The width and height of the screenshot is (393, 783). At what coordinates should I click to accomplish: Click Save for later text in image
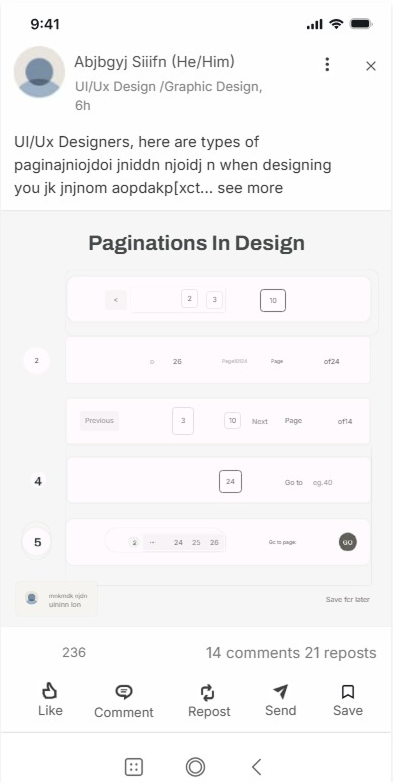click(x=348, y=599)
